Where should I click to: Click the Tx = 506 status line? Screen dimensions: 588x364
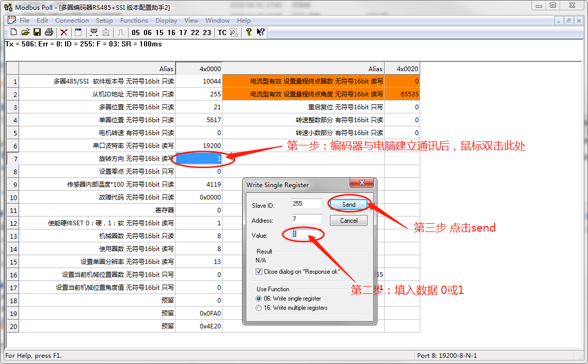84,44
